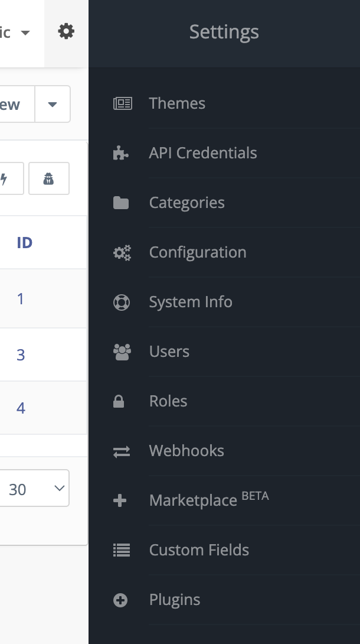Expand the caret next to New button

click(53, 105)
